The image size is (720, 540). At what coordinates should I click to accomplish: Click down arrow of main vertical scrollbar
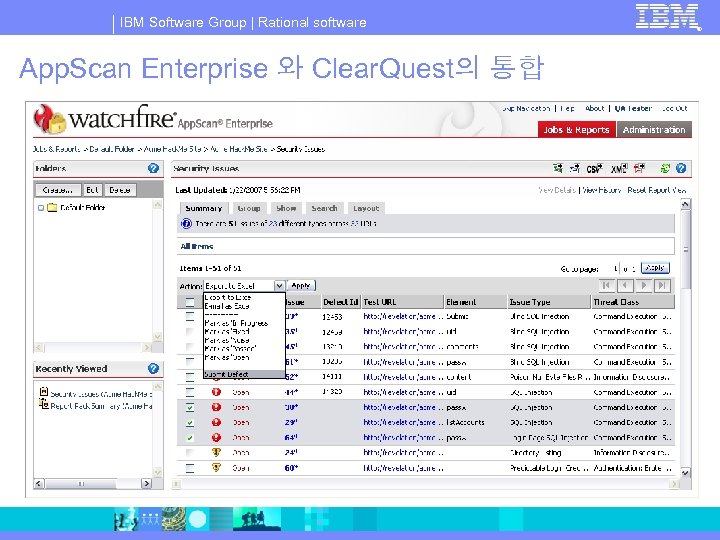[x=685, y=472]
